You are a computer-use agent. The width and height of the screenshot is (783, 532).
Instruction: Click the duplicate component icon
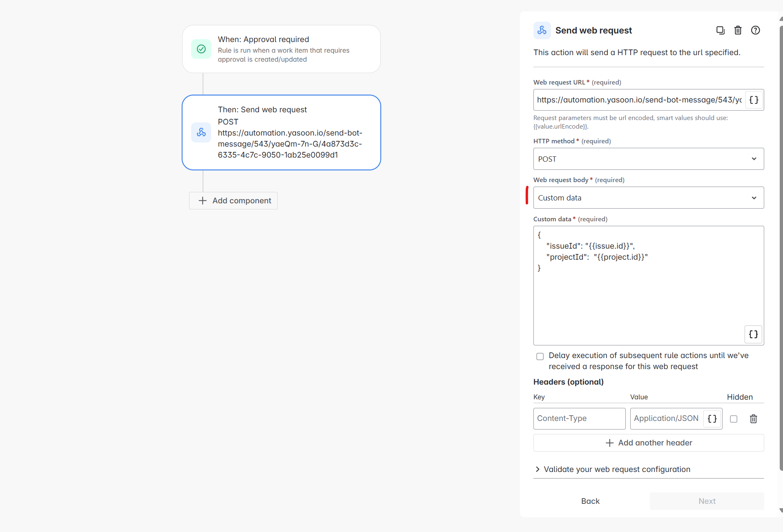pyautogui.click(x=720, y=30)
